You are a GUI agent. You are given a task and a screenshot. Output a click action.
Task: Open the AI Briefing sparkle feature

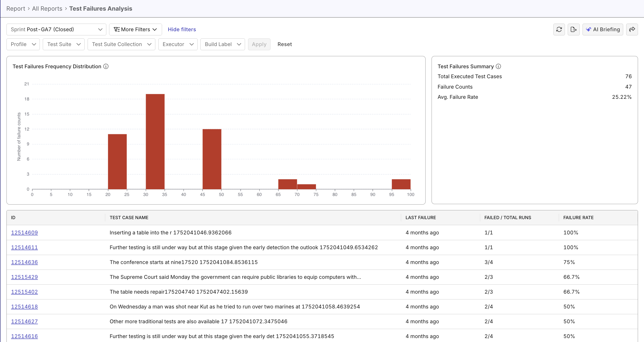coord(602,29)
